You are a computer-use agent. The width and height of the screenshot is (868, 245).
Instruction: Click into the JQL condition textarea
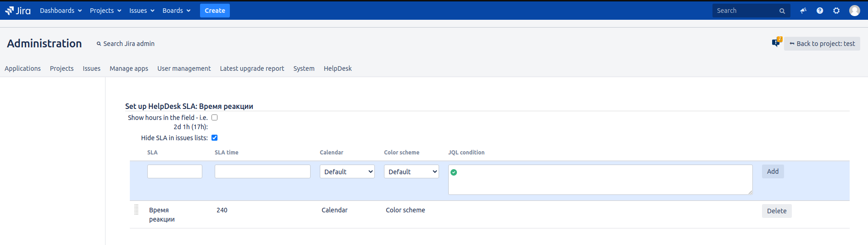600,180
